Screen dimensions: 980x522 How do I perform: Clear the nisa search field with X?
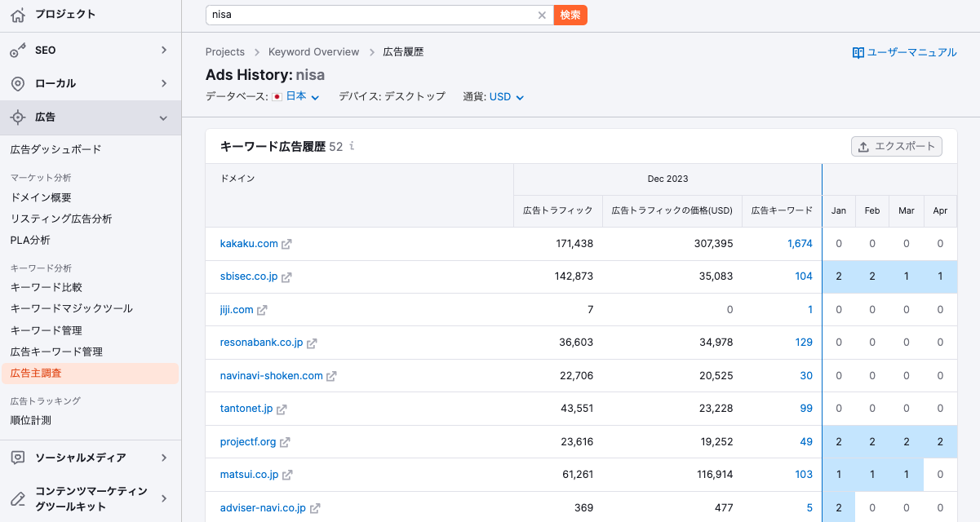click(x=542, y=15)
